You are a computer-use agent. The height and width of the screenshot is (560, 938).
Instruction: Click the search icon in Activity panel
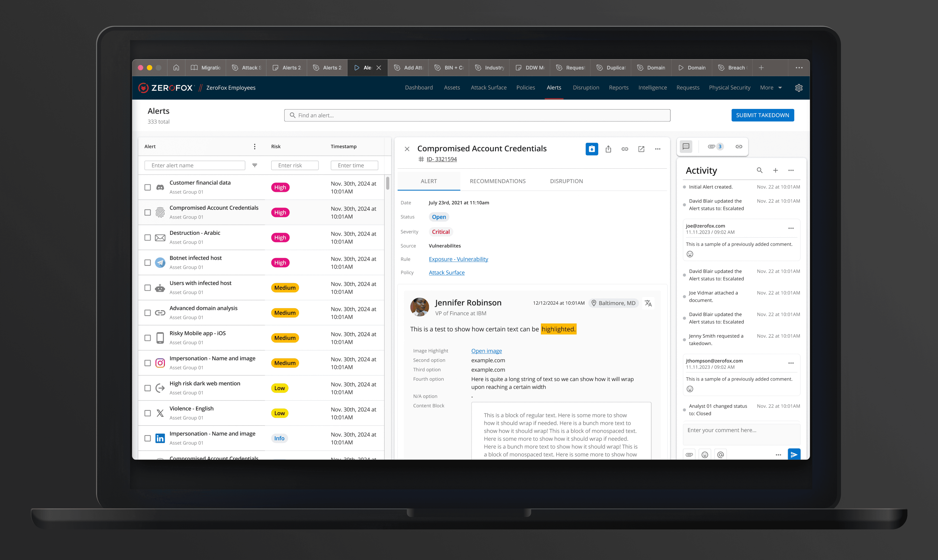[x=759, y=170]
